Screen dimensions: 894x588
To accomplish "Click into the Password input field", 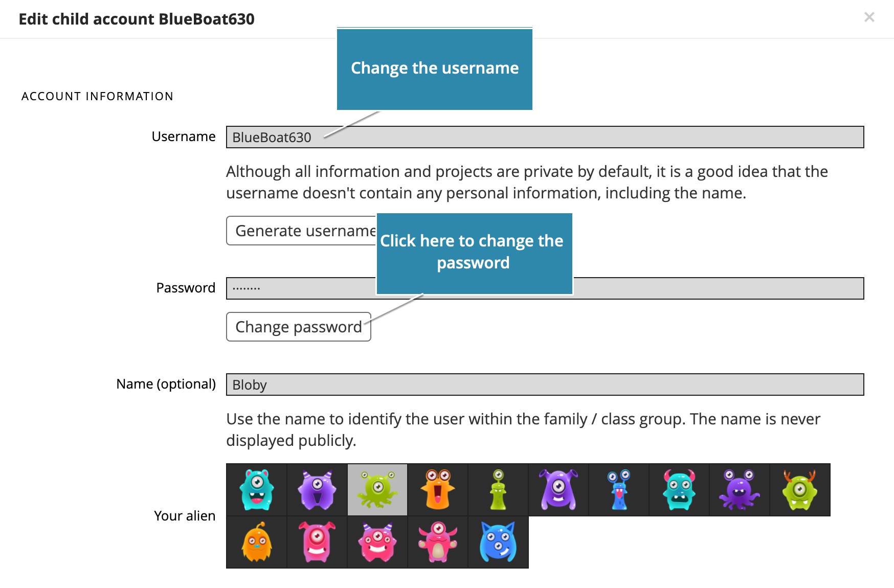I will coord(716,288).
